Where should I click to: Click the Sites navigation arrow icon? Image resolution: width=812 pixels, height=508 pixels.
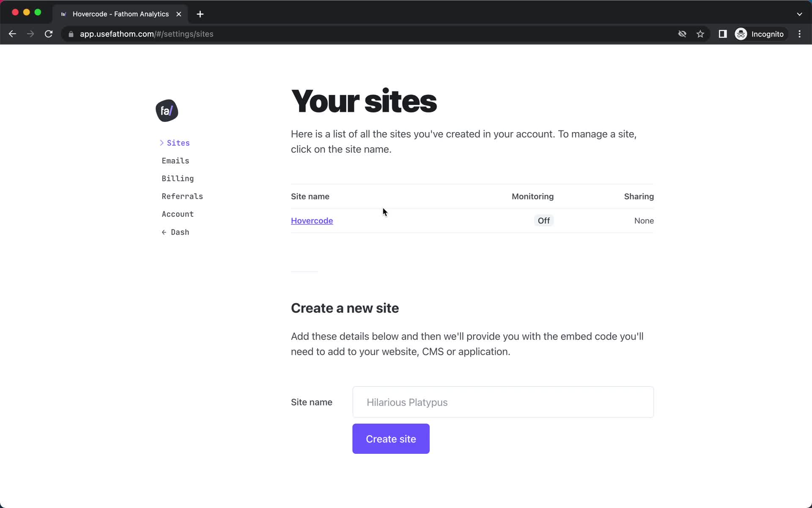pyautogui.click(x=162, y=142)
